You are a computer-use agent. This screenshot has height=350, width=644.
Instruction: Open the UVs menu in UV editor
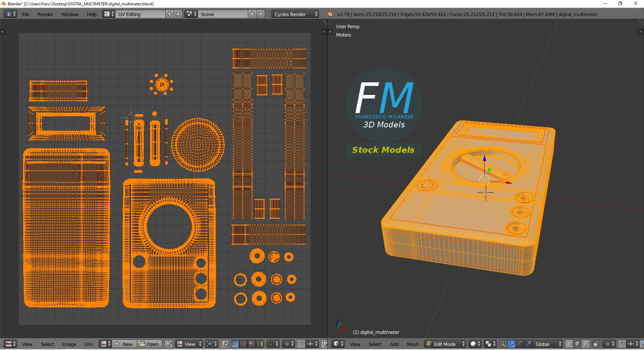pyautogui.click(x=89, y=344)
